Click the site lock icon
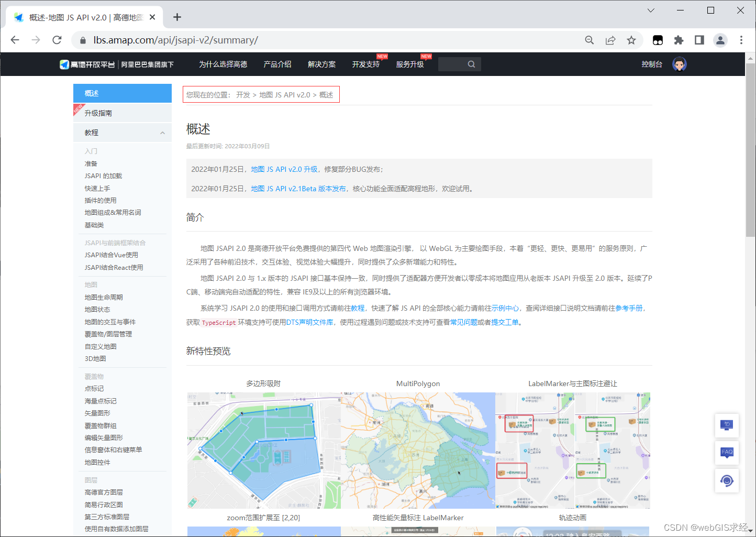This screenshot has height=537, width=756. point(83,40)
